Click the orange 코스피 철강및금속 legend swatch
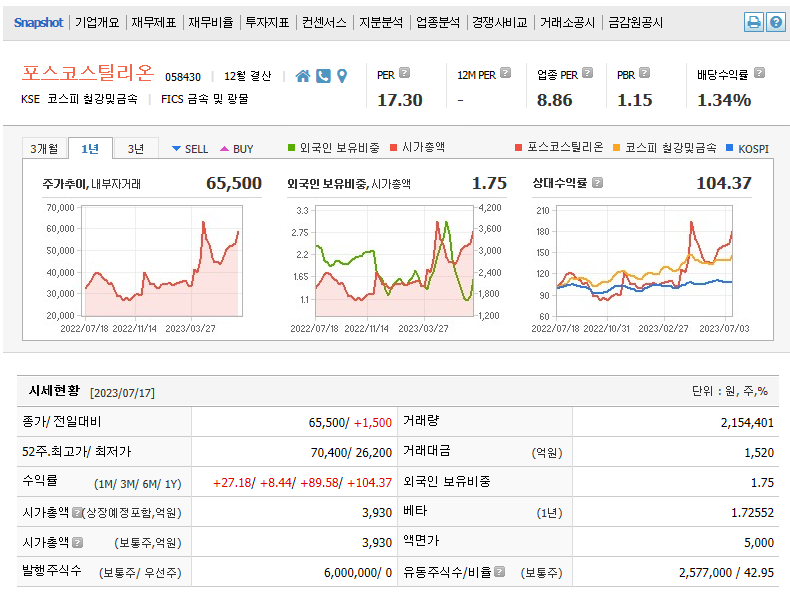790x597 pixels. 616,148
